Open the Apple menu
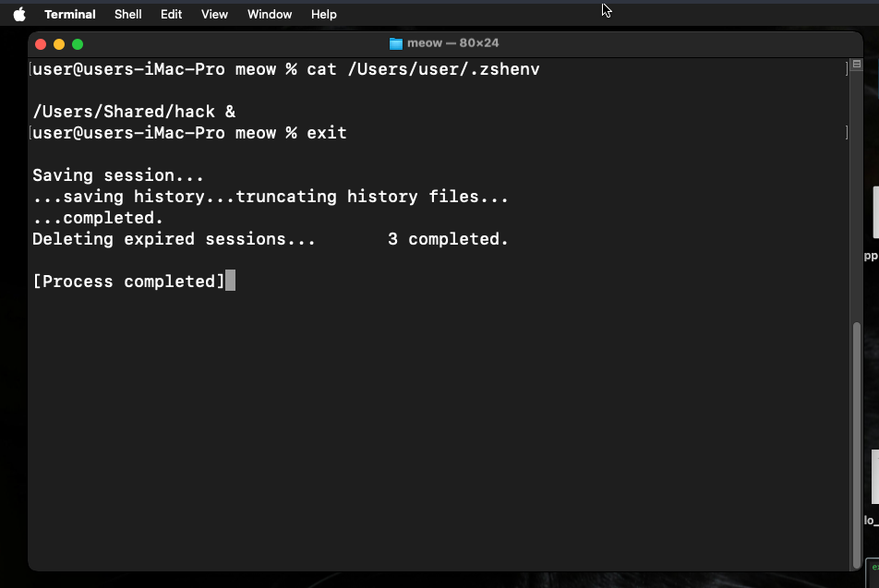This screenshot has height=588, width=879. [x=19, y=14]
